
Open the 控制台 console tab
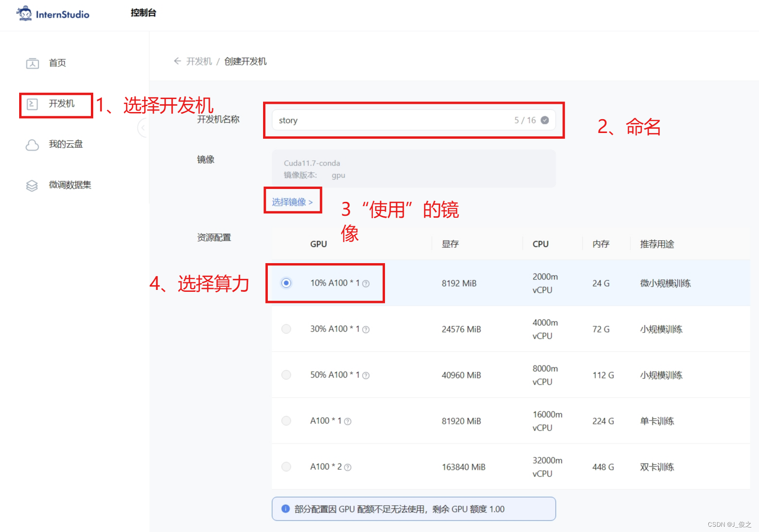click(143, 13)
